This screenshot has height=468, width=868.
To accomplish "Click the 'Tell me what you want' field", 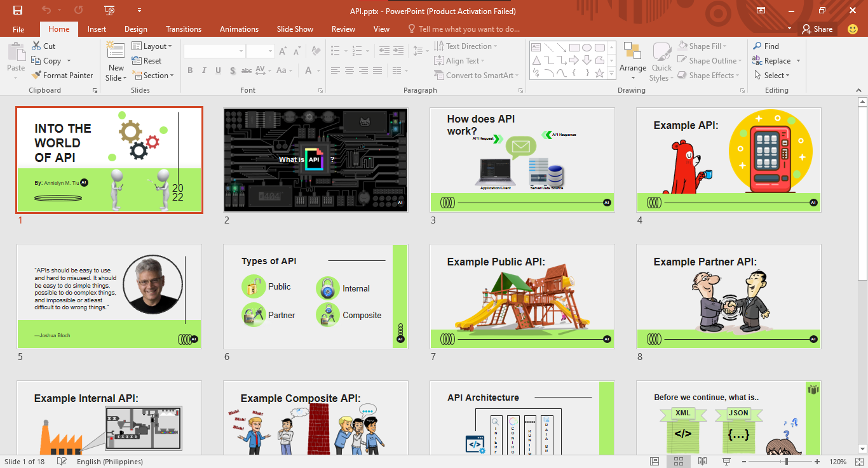I will tap(469, 29).
